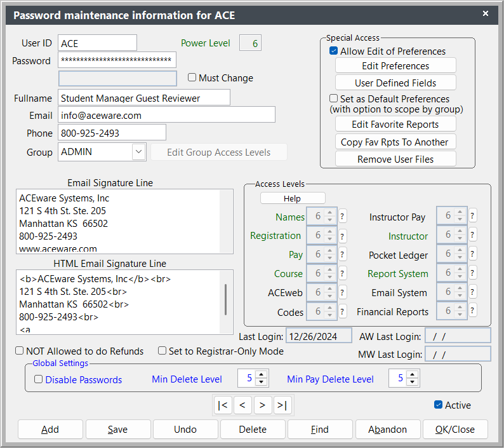Click the AW Last Login field
The width and height of the screenshot is (504, 448).
pyautogui.click(x=458, y=336)
